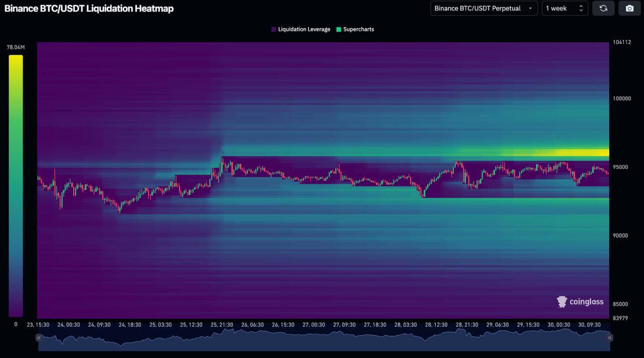Grab the right handle of time range slider

coord(610,338)
